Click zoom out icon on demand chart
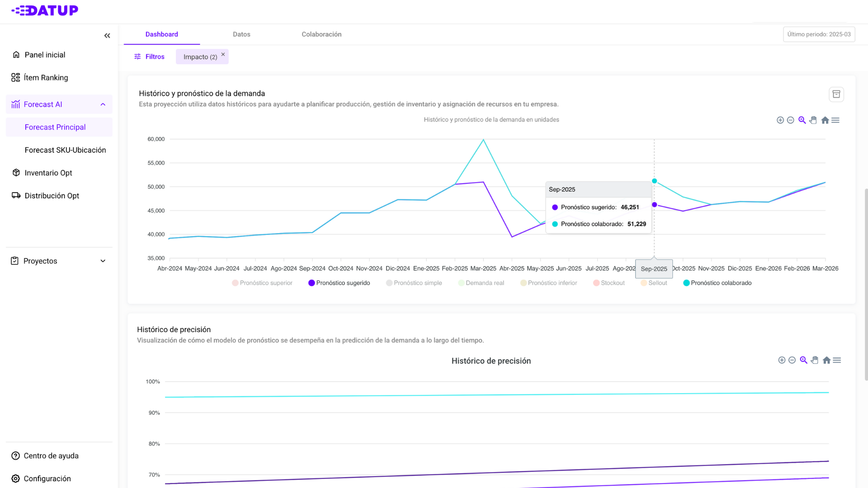Viewport: 868px width, 488px height. [x=790, y=120]
